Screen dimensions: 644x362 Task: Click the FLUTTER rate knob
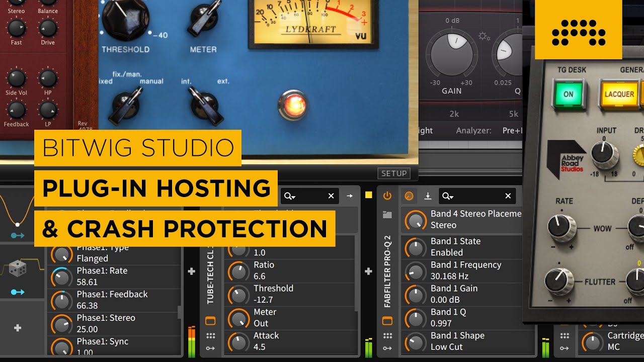(x=559, y=281)
